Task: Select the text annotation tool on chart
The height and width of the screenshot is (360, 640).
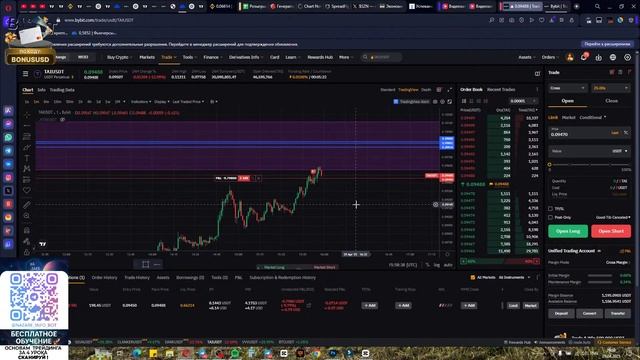Action: (27, 158)
